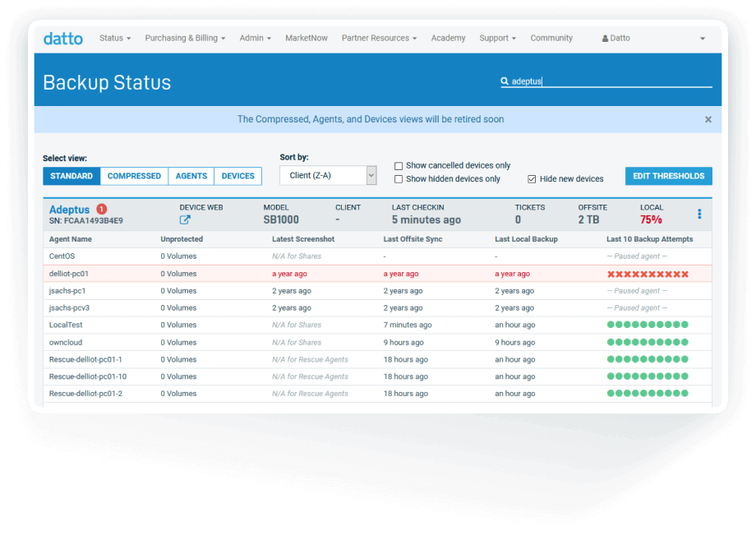Uncheck Hide new devices
This screenshot has width=756, height=554.
(532, 179)
